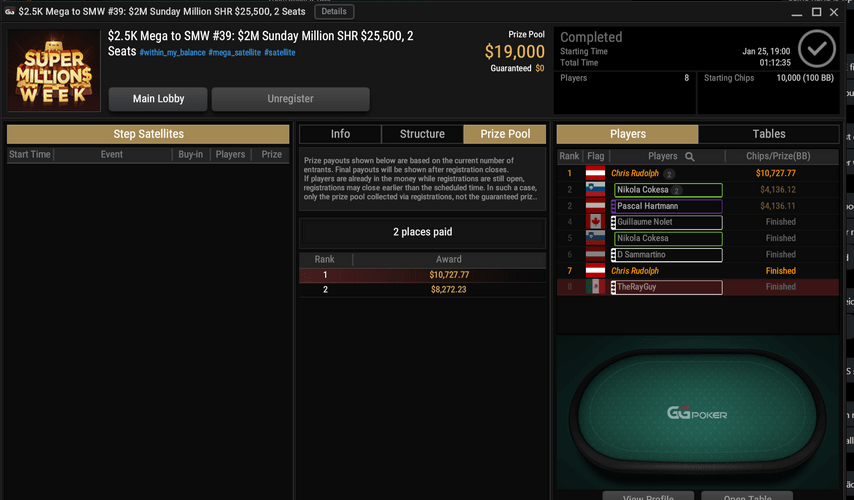Click the Unregister button

pos(290,99)
